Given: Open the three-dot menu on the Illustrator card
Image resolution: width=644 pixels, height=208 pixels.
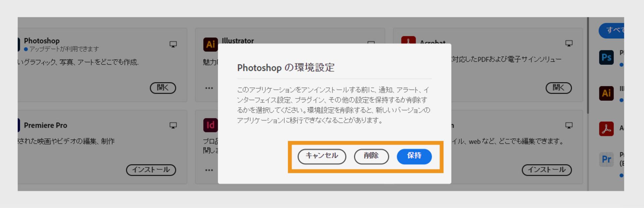Looking at the screenshot, I should (209, 88).
